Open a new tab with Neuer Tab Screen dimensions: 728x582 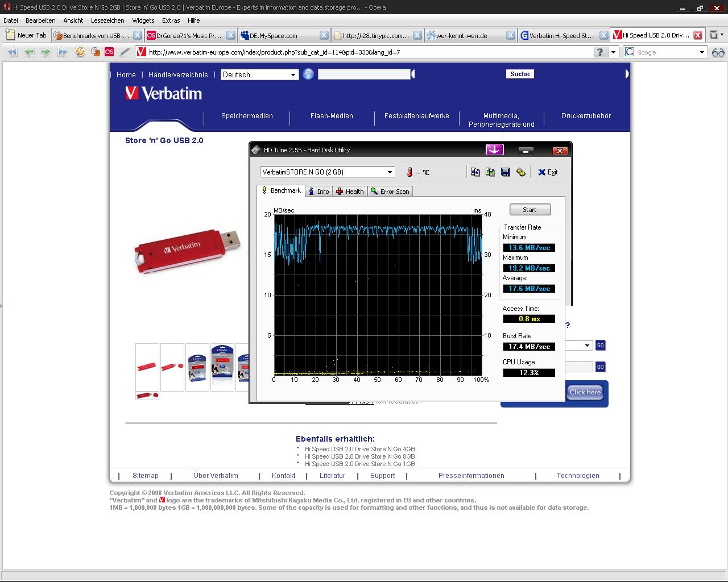click(x=26, y=35)
